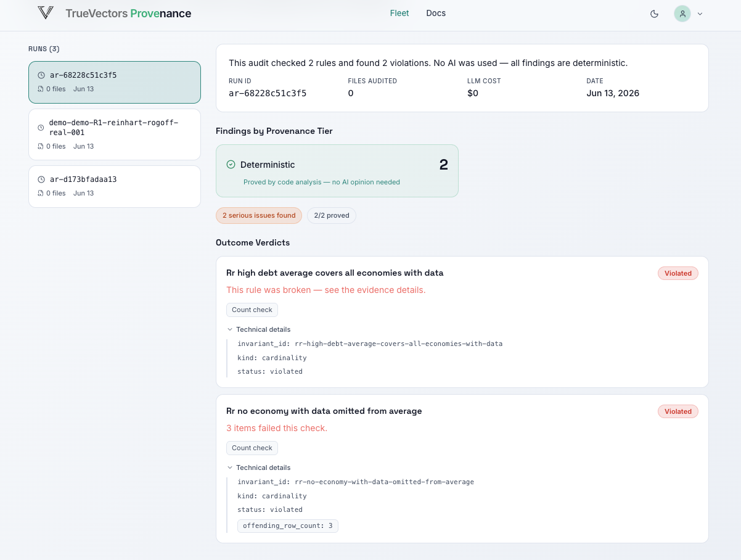Viewport: 741px width, 560px height.
Task: Click Count check tag on high debt average rule
Action: 252,310
